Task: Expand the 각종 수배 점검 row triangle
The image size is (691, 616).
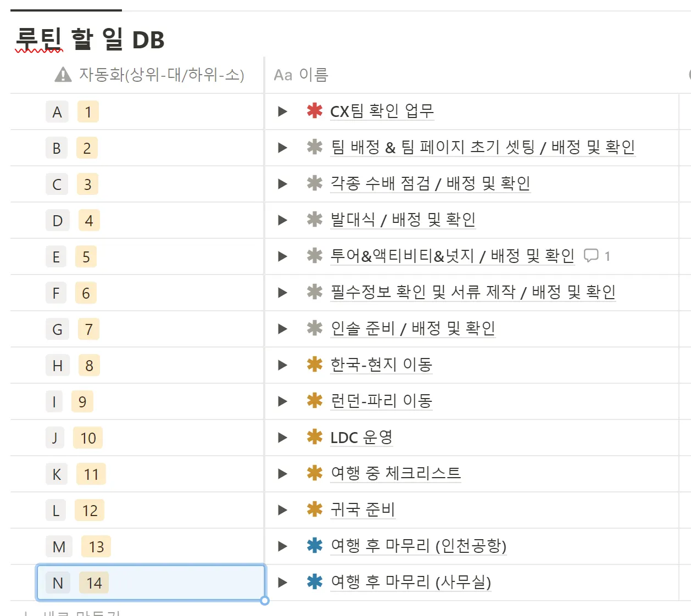Action: pos(283,184)
